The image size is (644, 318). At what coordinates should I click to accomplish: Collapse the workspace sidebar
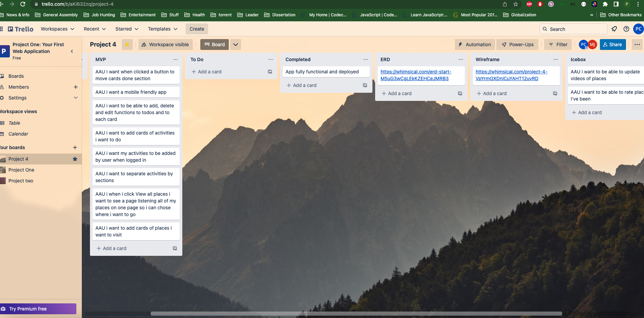tap(72, 51)
